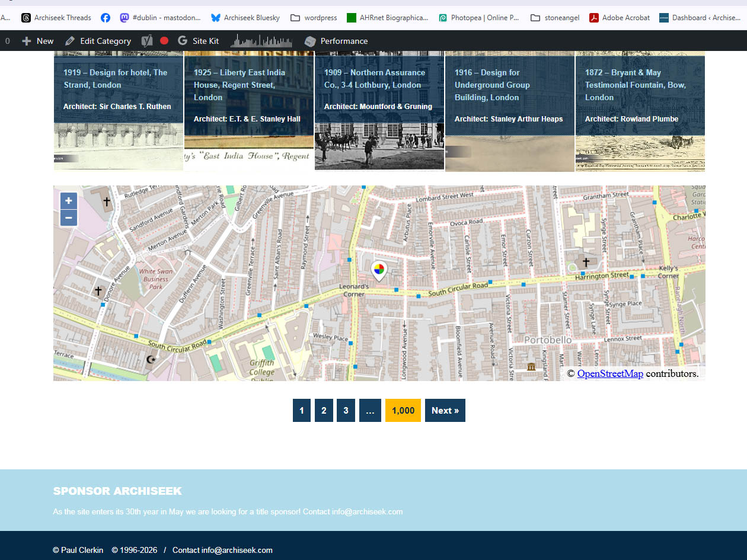Click the map zoom in plus button

(69, 201)
